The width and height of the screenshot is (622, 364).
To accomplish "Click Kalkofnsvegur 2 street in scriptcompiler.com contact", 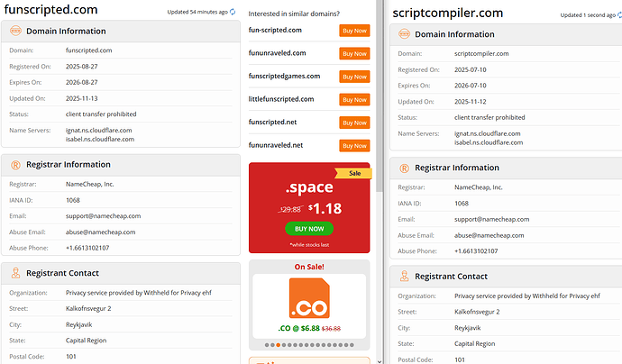I will pos(477,312).
